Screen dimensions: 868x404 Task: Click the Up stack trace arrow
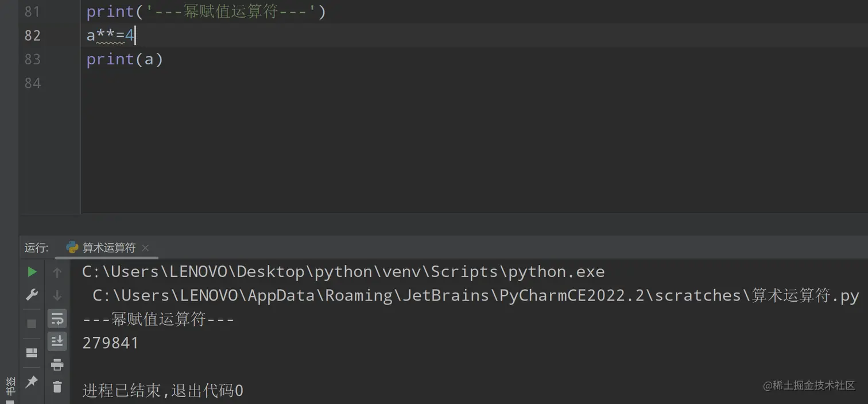[57, 272]
